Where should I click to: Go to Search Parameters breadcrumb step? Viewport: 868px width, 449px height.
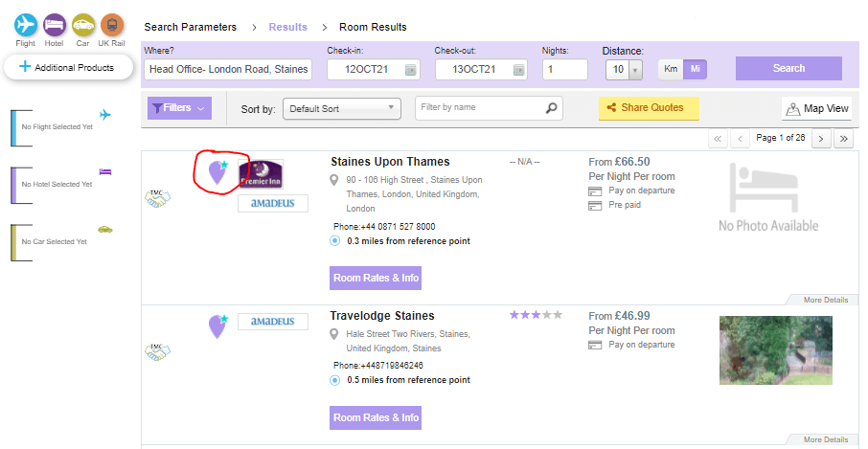190,27
